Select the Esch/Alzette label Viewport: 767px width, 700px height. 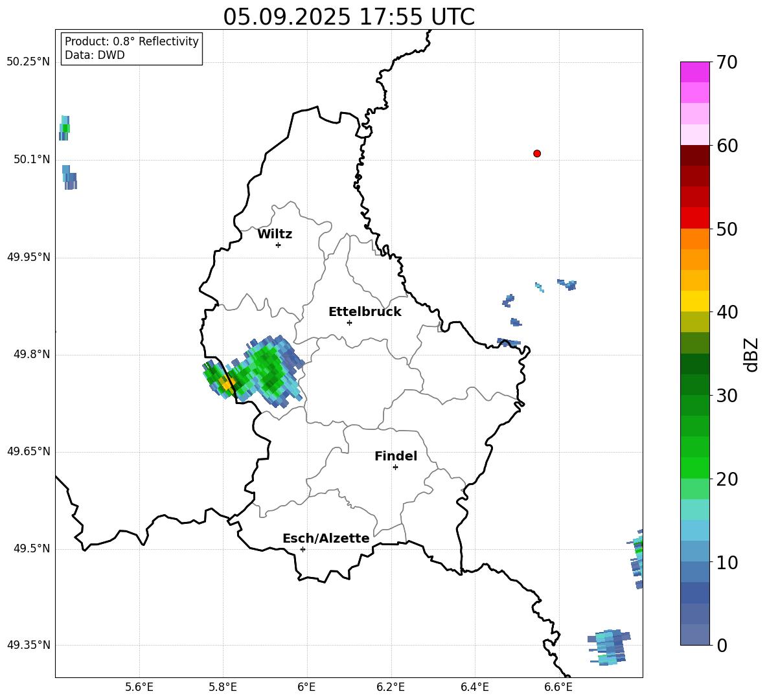coord(326,538)
